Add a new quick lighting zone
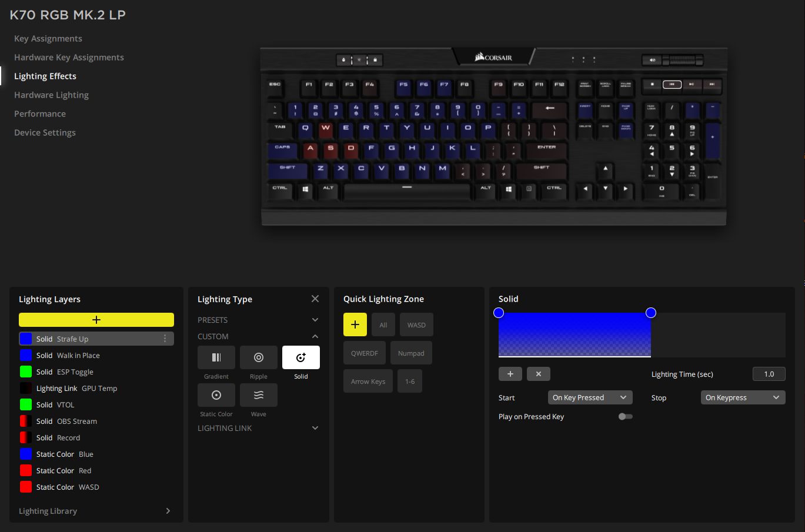 355,324
